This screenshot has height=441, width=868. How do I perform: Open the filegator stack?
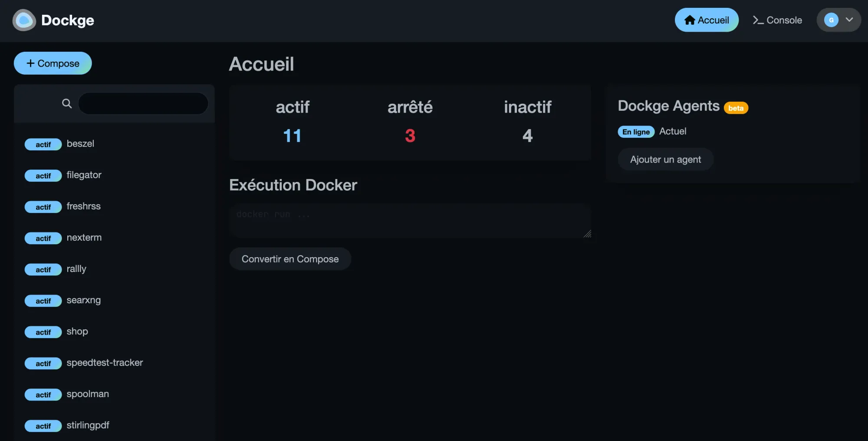84,175
